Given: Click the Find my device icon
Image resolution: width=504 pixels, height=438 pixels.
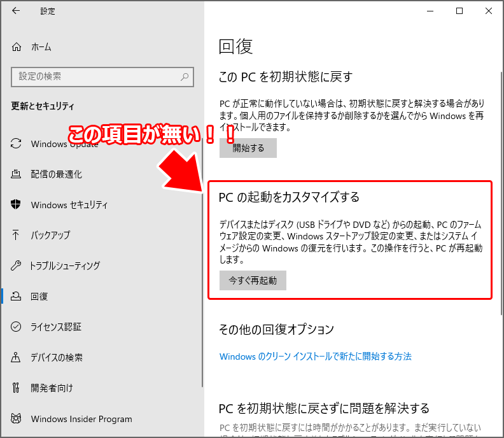Looking at the screenshot, I should tap(15, 357).
